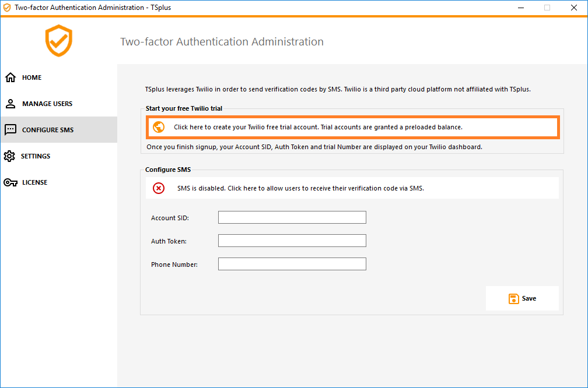
Task: Click the home icon in the sidebar
Action: (10, 77)
